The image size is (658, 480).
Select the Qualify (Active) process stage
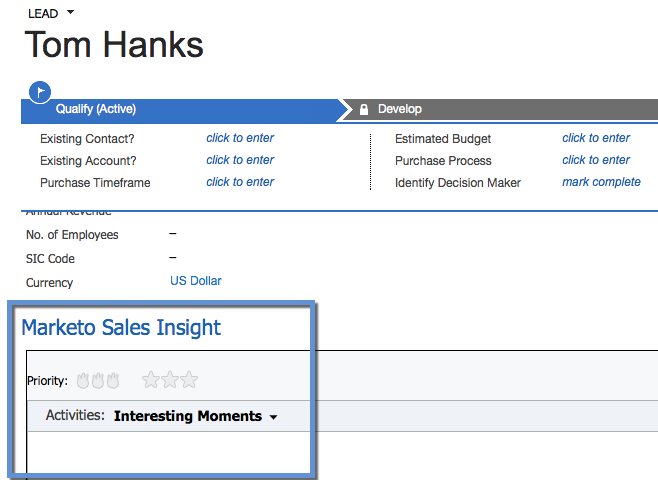coord(96,109)
